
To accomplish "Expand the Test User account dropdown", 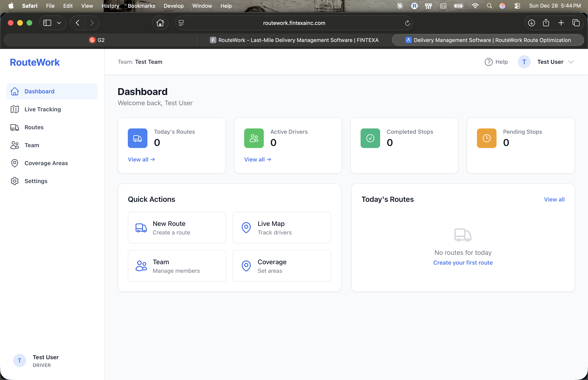I will point(571,62).
